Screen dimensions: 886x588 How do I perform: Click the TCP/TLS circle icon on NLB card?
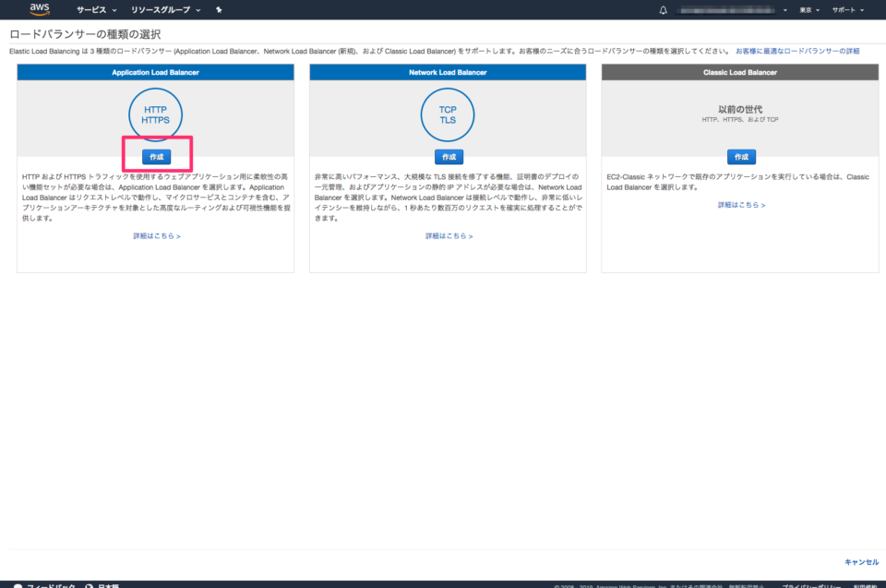[x=447, y=114]
